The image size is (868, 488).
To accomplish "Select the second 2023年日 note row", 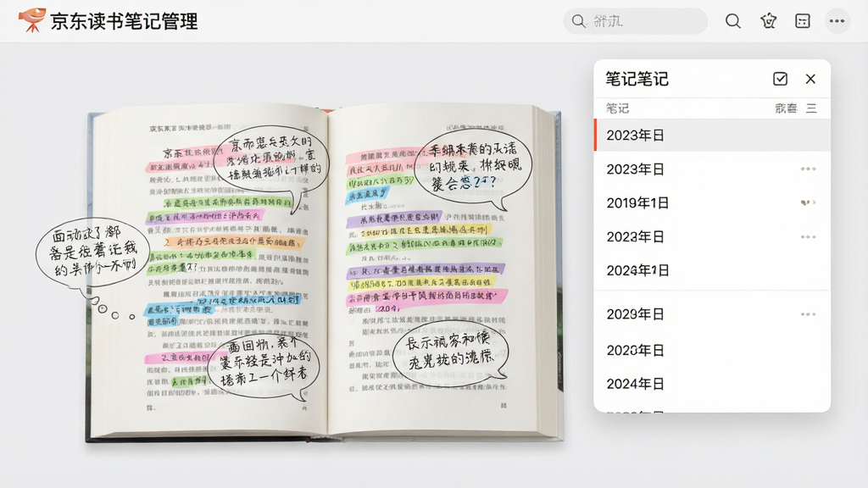I will coord(712,169).
